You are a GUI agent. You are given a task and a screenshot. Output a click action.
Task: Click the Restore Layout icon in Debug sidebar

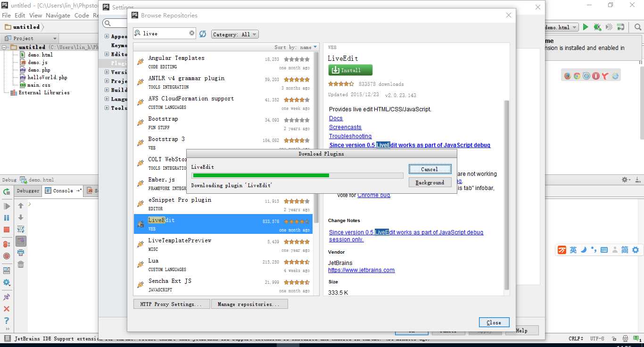7,271
